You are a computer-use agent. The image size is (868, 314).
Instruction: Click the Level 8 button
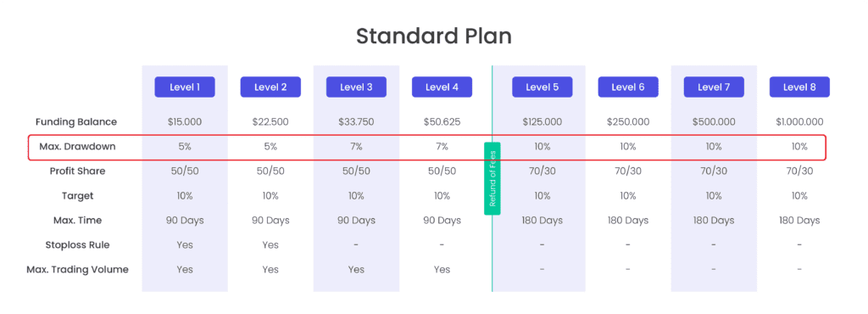799,87
